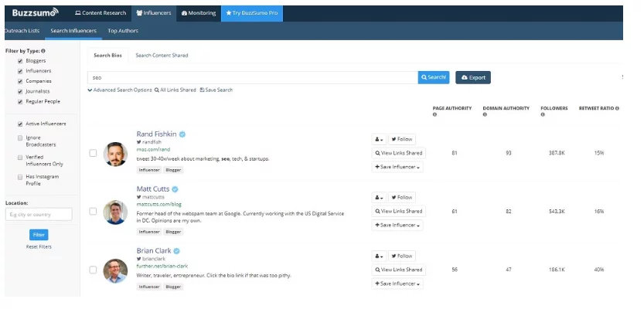Open the moz.com/rand link

pos(153,149)
